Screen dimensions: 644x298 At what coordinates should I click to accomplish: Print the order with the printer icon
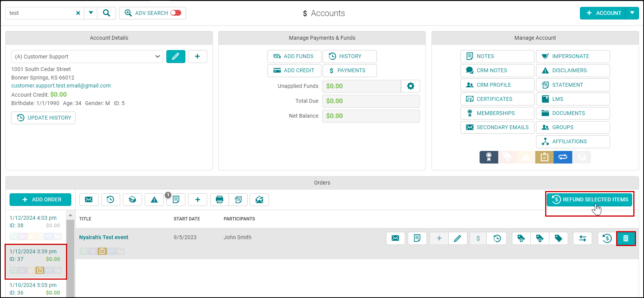click(219, 199)
